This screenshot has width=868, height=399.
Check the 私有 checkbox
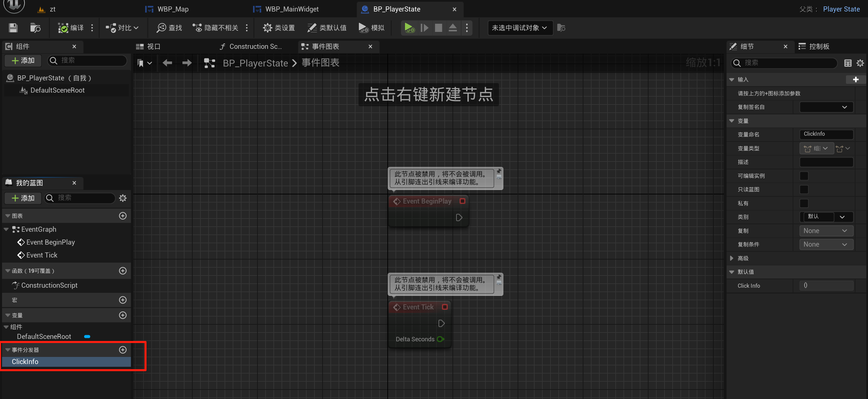(x=804, y=203)
